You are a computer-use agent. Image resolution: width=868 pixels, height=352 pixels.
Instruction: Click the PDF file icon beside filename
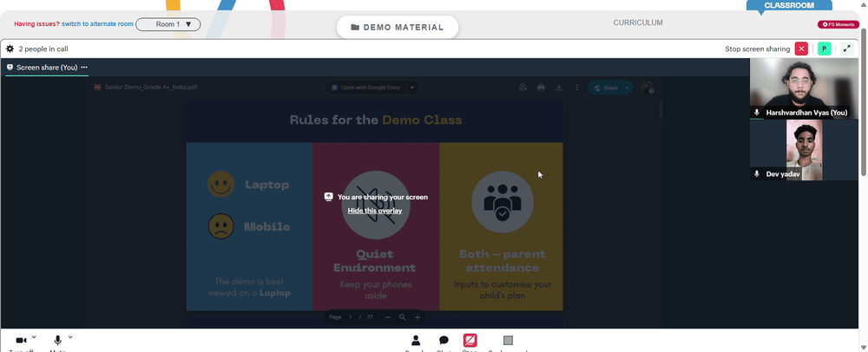(97, 88)
